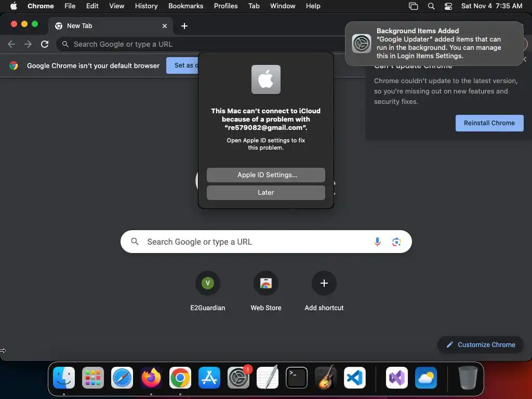The height and width of the screenshot is (399, 532).
Task: Open Control Center in menu bar
Action: [x=448, y=6]
